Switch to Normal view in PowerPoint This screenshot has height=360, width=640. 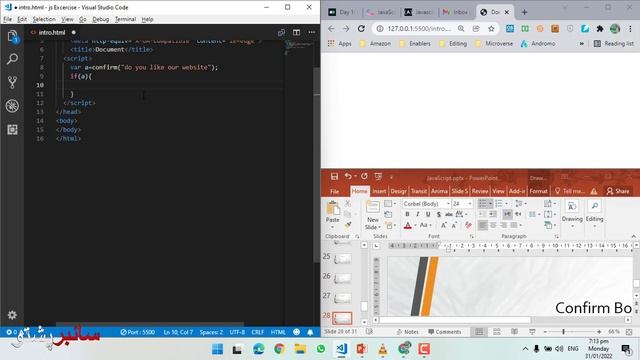click(x=479, y=332)
